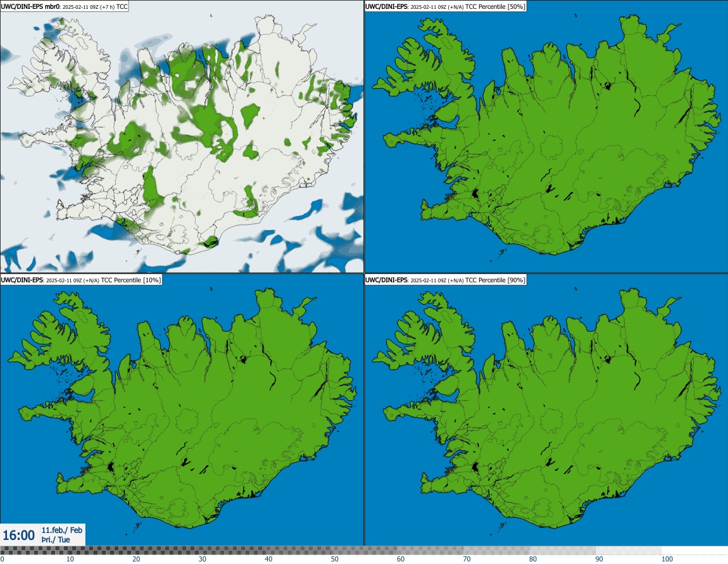Click the 60 tick on color scale
728x564 pixels.
401,560
